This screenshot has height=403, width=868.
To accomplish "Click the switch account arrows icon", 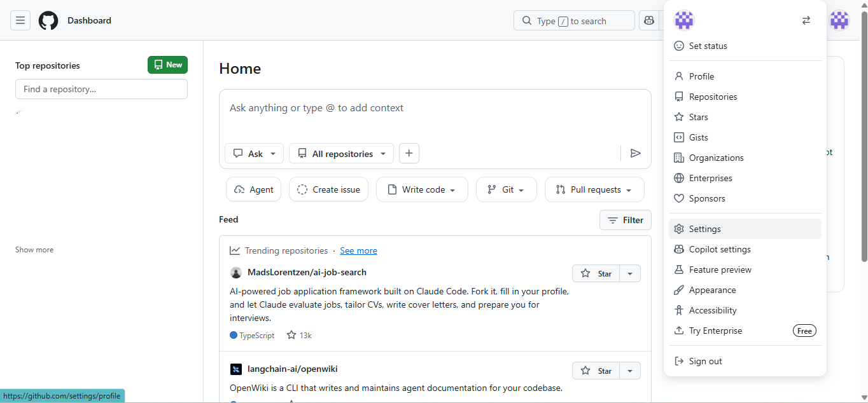I will [806, 20].
